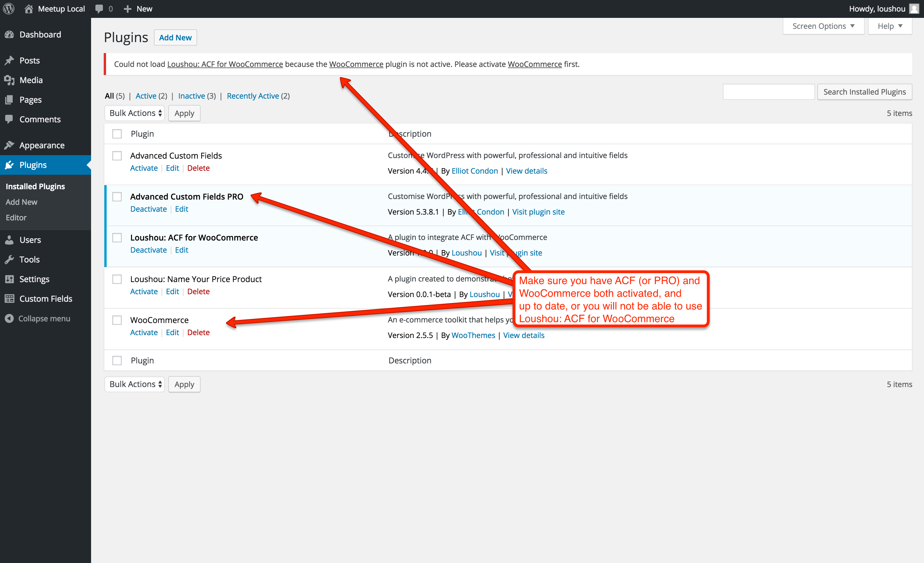Click the top Apply button
Image resolution: width=924 pixels, height=563 pixels.
[184, 113]
